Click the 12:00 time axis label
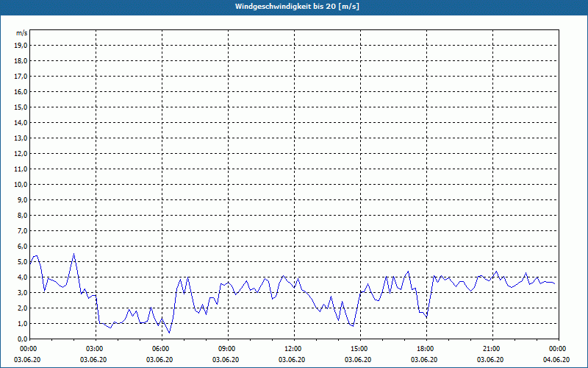Screen dimensions: 588x368 [x=292, y=349]
